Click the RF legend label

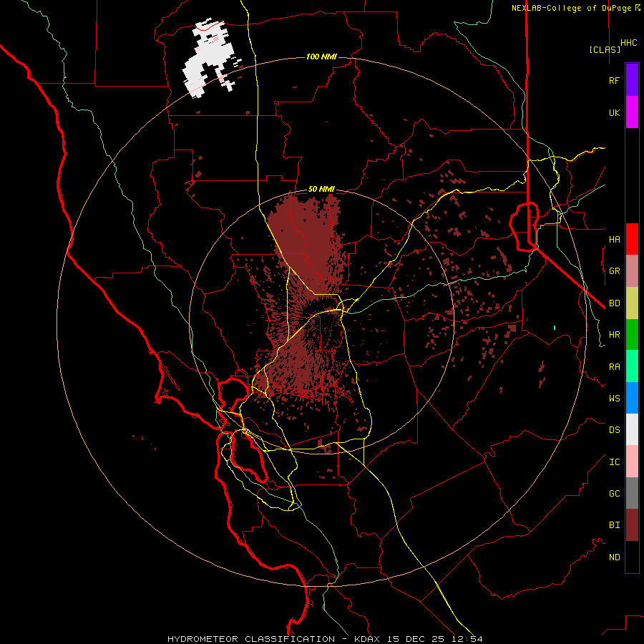pyautogui.click(x=614, y=80)
